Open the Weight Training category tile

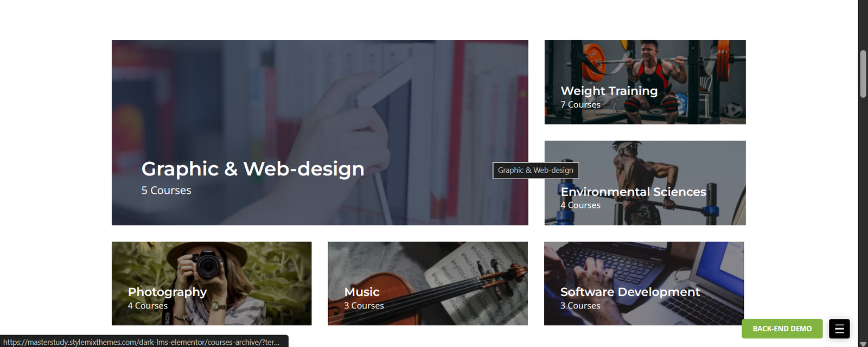pos(645,82)
